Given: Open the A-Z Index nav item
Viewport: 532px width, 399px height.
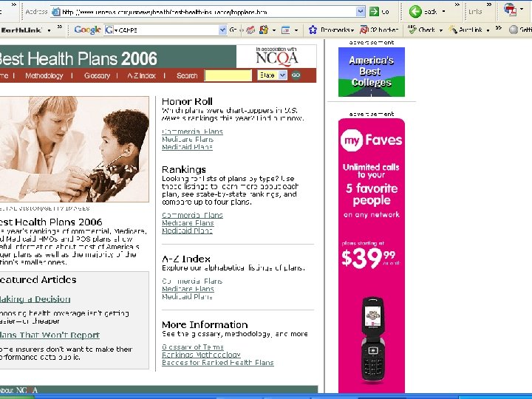Looking at the screenshot, I should [x=141, y=75].
